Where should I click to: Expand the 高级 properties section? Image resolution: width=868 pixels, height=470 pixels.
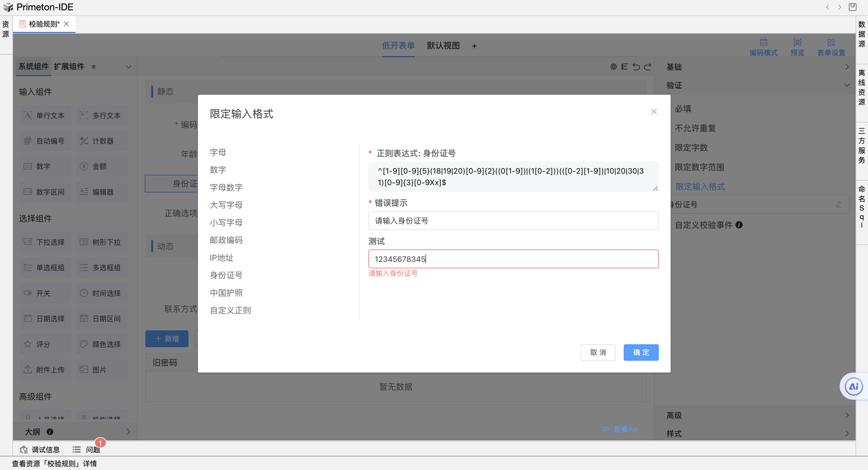[x=846, y=415]
